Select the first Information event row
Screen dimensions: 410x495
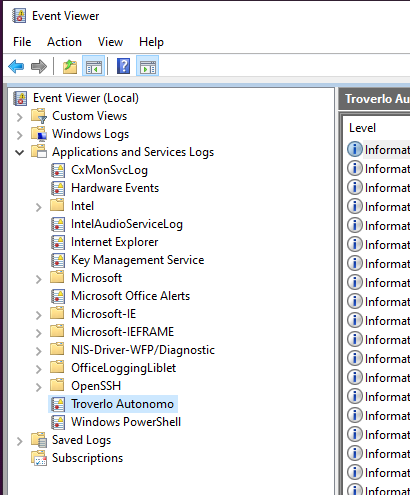click(x=379, y=149)
